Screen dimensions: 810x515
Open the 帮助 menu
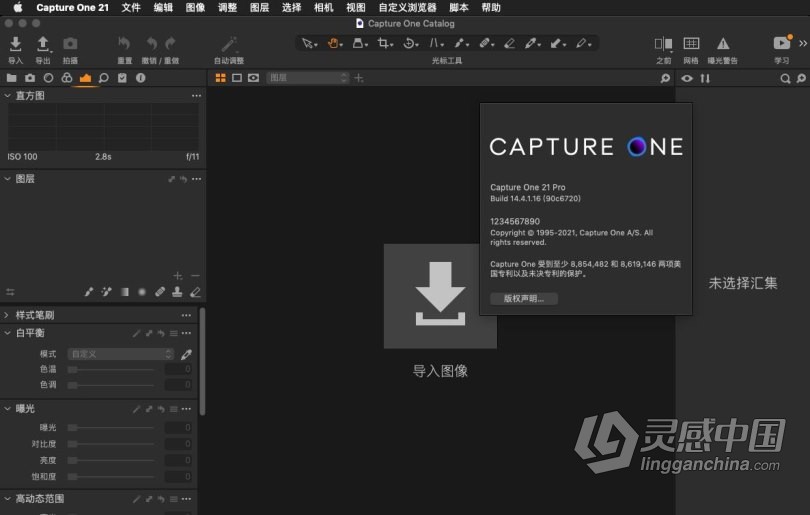pos(491,7)
